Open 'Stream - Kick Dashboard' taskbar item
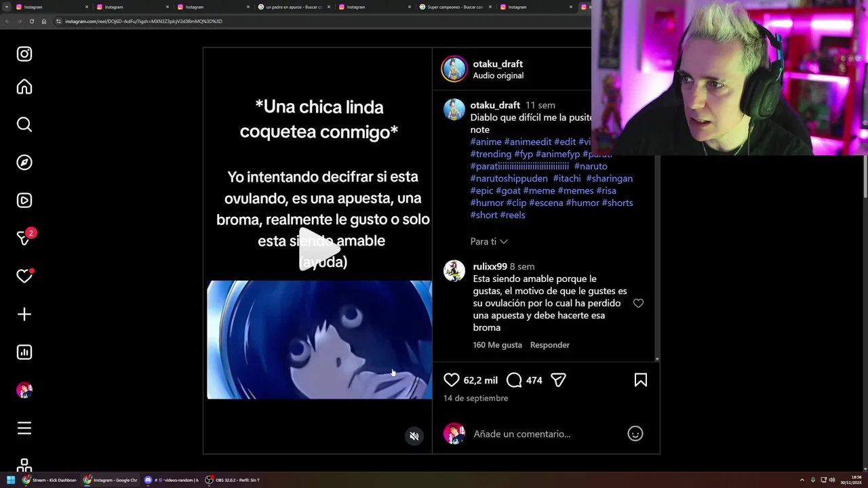The image size is (868, 488). (50, 480)
